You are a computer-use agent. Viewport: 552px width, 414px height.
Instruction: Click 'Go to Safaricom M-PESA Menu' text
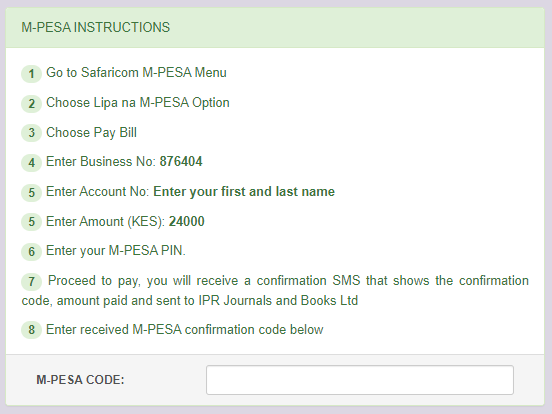coord(136,73)
